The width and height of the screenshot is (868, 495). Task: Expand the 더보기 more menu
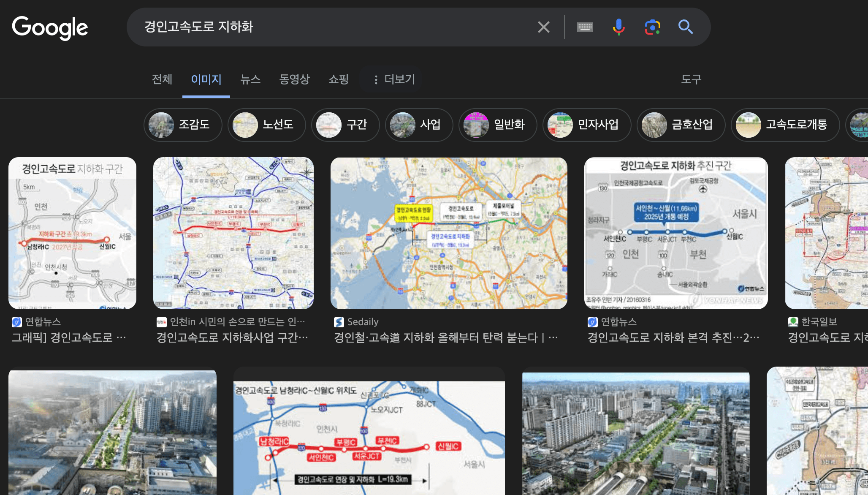394,79
